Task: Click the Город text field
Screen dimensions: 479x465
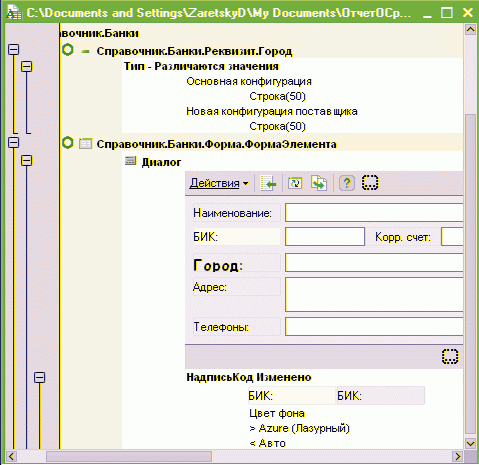Action: pos(374,263)
